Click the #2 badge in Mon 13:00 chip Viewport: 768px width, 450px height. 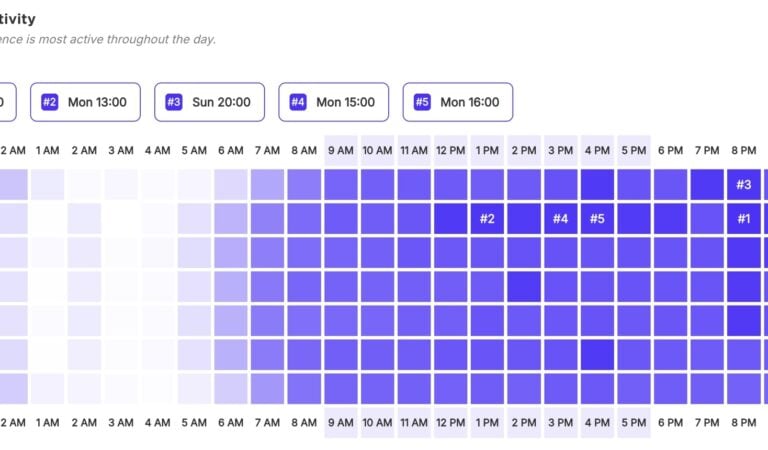pos(50,102)
